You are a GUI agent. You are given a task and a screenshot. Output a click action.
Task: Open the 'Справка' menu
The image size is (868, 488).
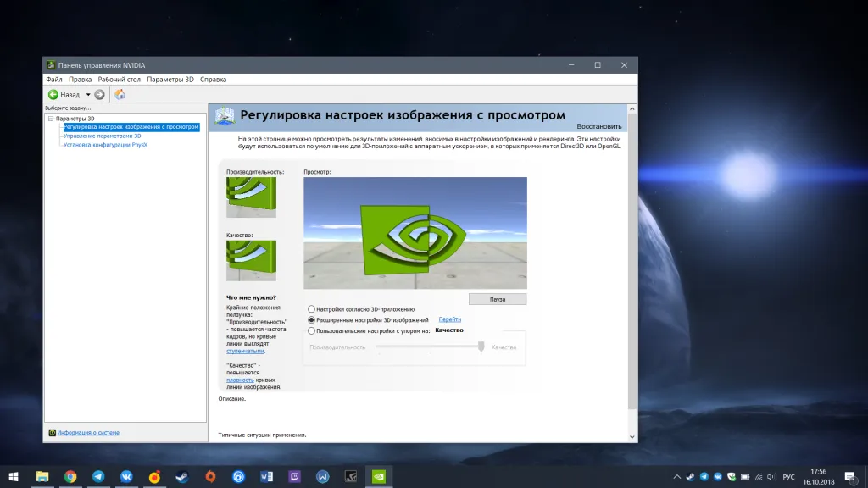click(x=213, y=79)
